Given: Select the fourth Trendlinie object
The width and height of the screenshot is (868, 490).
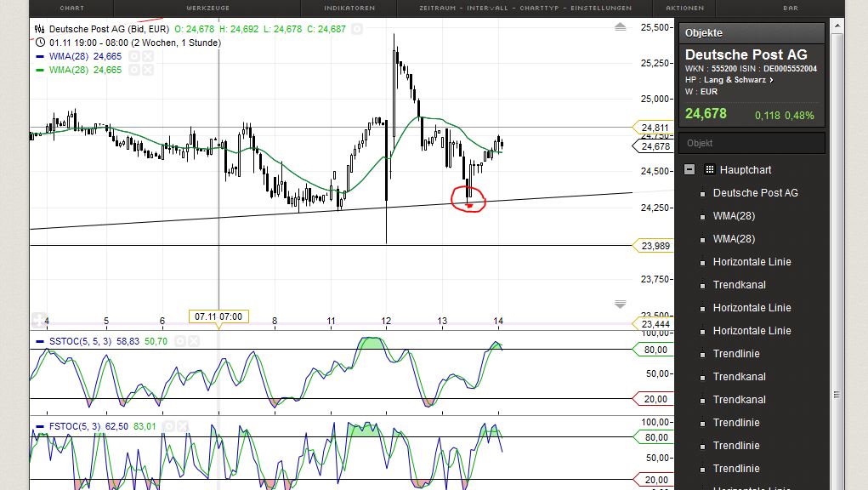Looking at the screenshot, I should (x=736, y=469).
